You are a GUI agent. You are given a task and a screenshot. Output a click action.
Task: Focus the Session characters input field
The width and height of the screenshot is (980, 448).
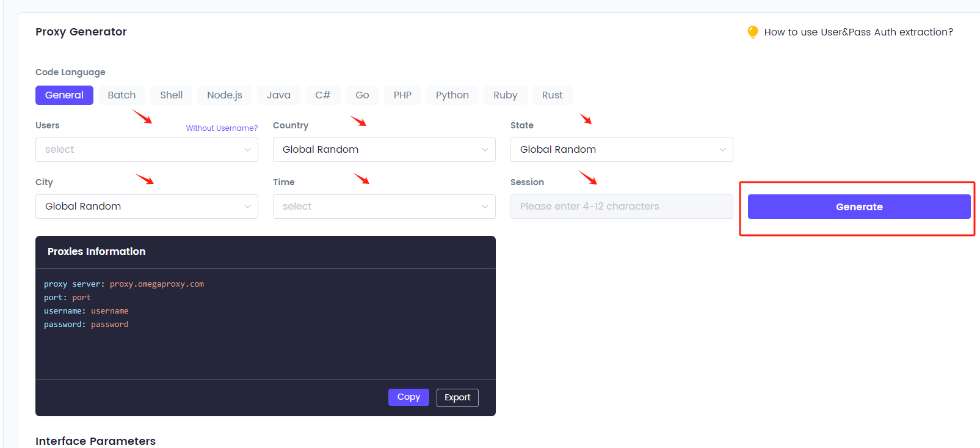[x=622, y=207]
